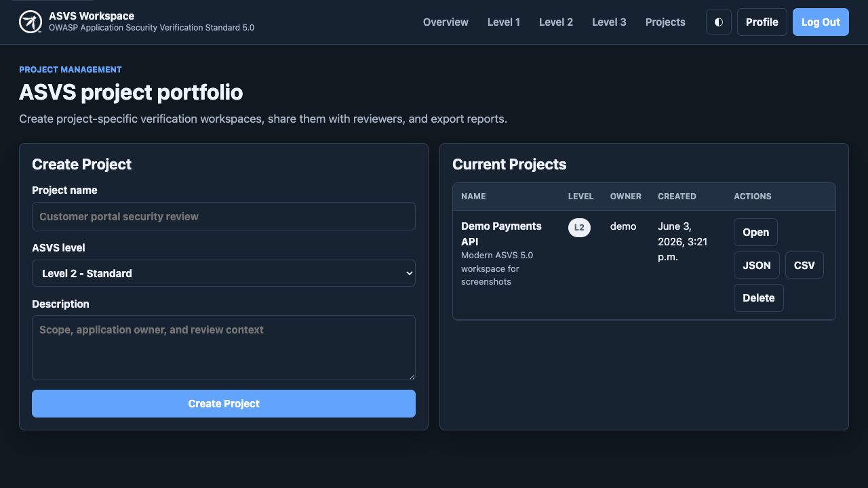Select the Level 3 nav link
Image resolution: width=868 pixels, height=488 pixels.
click(609, 22)
